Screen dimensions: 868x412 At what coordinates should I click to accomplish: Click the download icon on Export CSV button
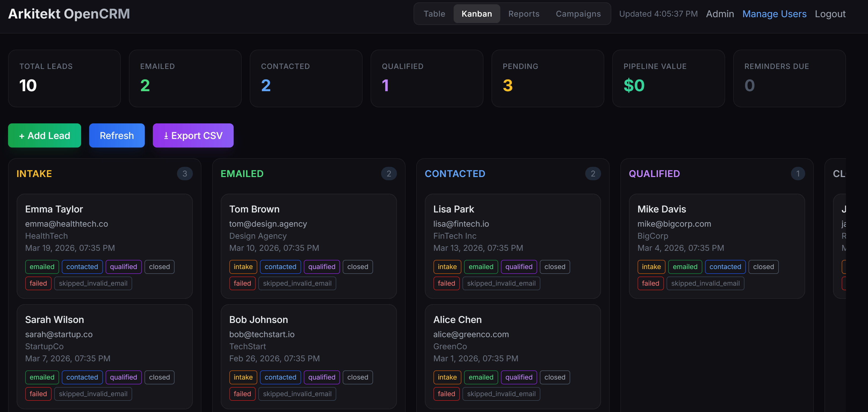pos(166,136)
